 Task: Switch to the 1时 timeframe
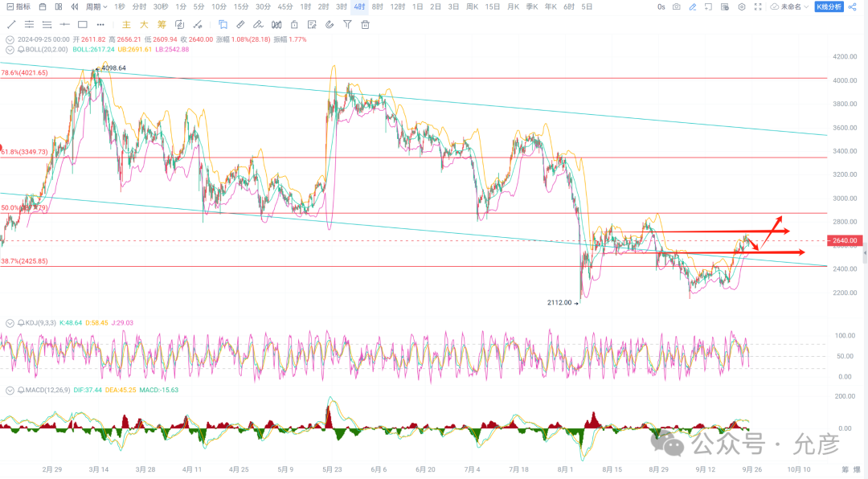tap(305, 6)
